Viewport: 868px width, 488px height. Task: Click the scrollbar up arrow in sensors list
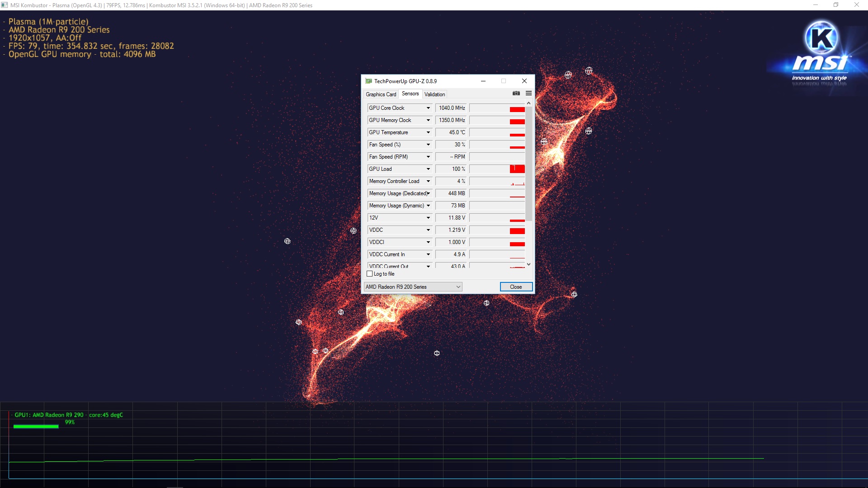pos(528,103)
